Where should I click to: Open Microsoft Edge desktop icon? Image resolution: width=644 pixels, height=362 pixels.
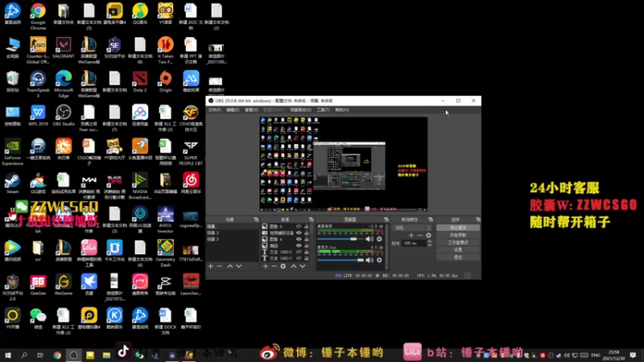pos(64,84)
